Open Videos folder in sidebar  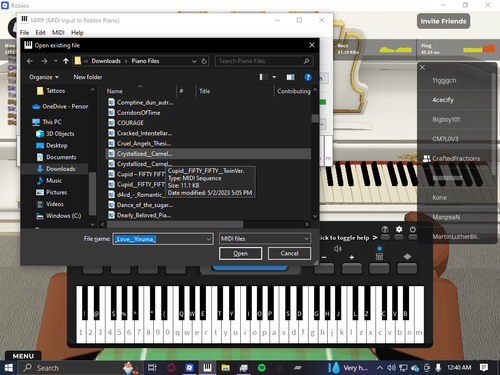point(50,204)
